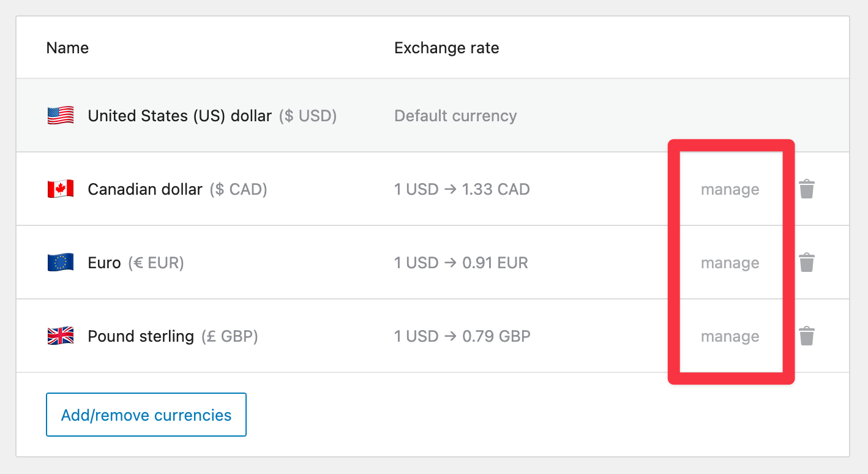Select the Name column header
The height and width of the screenshot is (474, 868).
(67, 47)
